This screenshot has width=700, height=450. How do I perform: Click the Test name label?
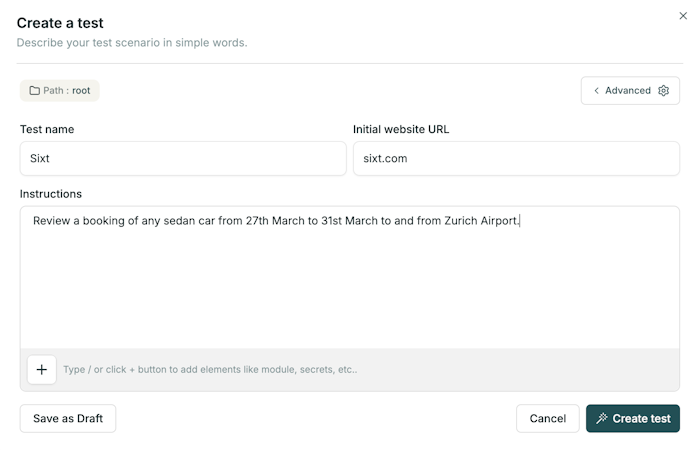pyautogui.click(x=47, y=129)
